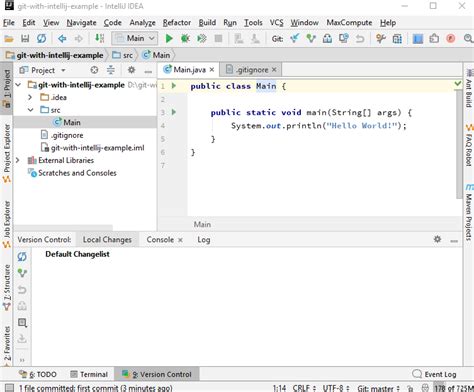This screenshot has height=392, width=474.
Task: Collapse the src folder
Action: (x=31, y=110)
